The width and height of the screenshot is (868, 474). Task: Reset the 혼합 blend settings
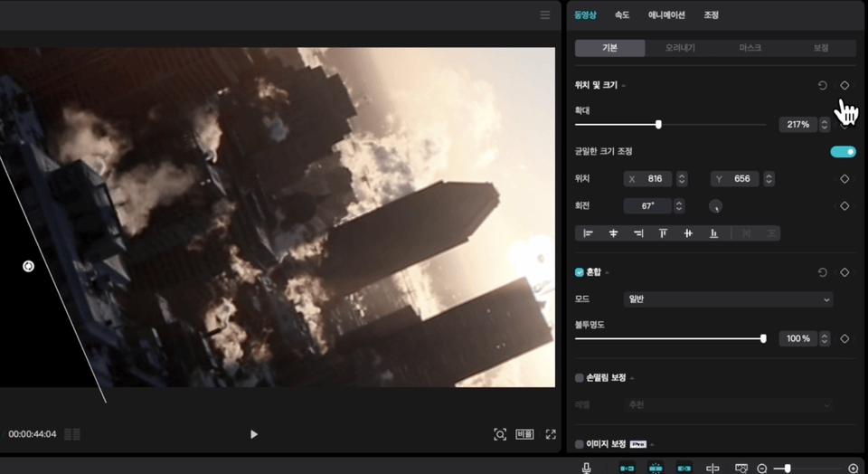(822, 272)
